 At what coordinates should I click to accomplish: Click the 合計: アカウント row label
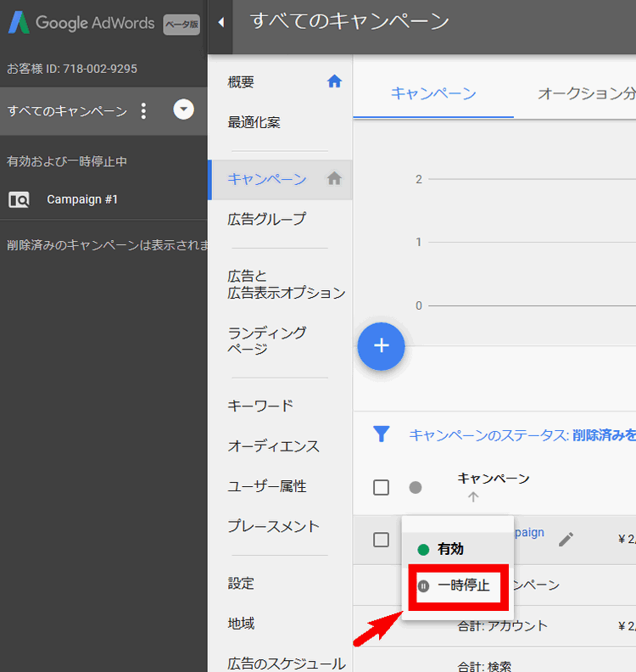[502, 625]
